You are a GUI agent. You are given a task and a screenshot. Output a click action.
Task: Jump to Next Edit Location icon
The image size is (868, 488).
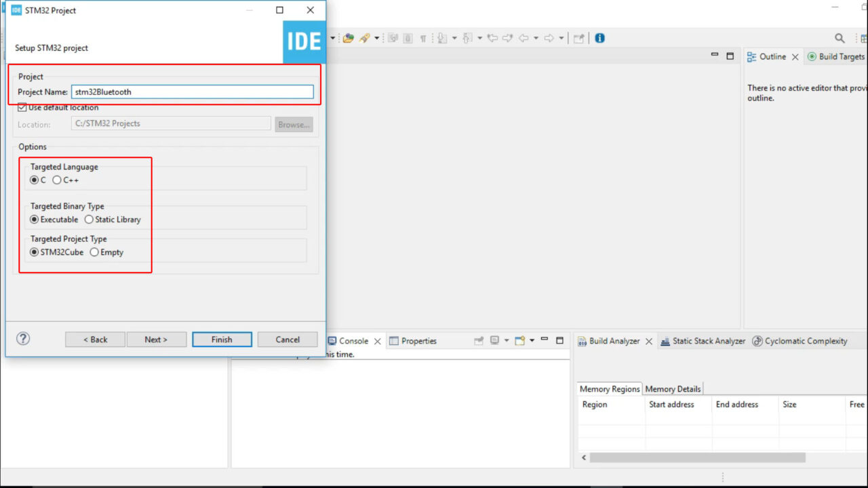point(507,39)
